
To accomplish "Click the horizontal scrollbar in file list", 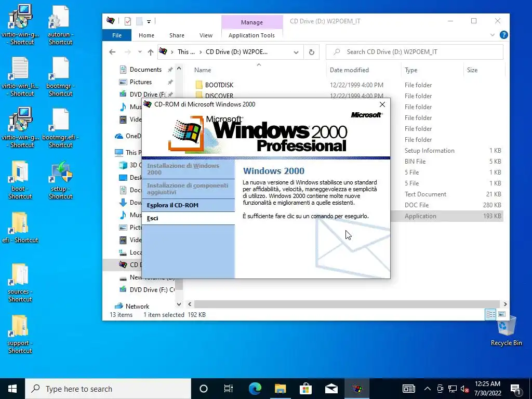I will (x=347, y=304).
